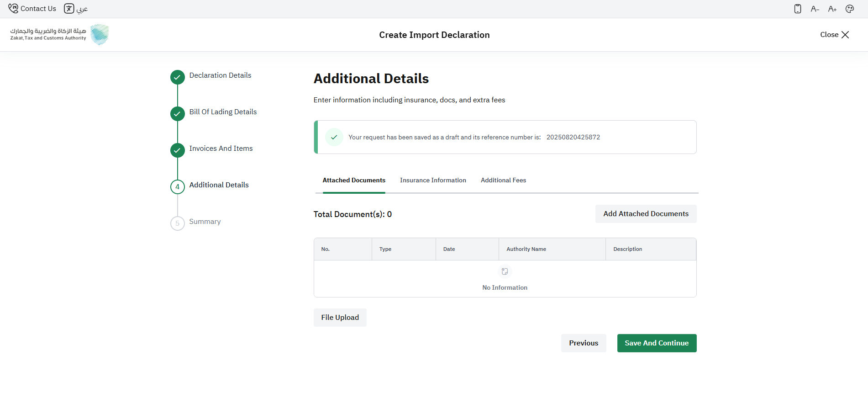Click the File Upload button
Viewport: 868px width, 414px height.
[340, 318]
